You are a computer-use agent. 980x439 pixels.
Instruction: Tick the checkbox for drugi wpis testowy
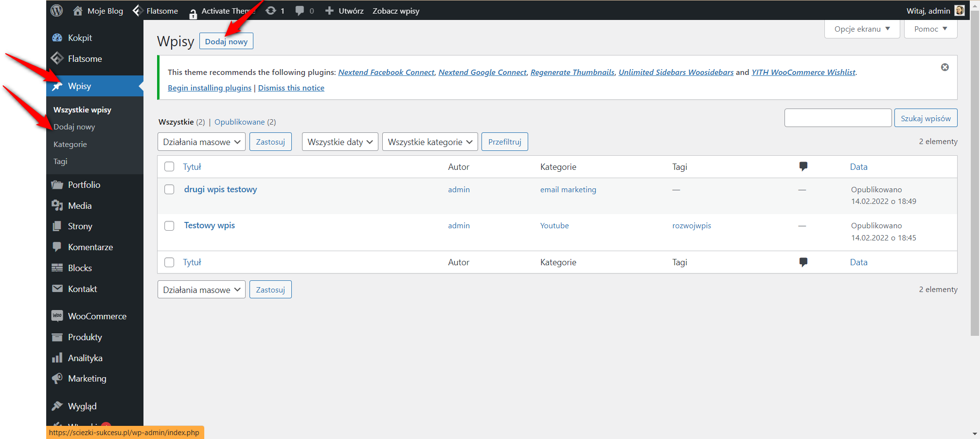(169, 189)
